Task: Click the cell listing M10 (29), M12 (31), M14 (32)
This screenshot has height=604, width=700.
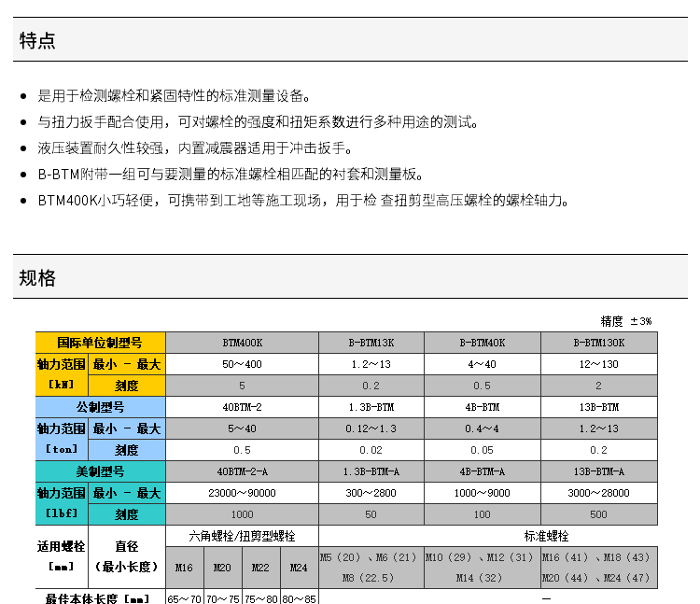Action: 483,568
